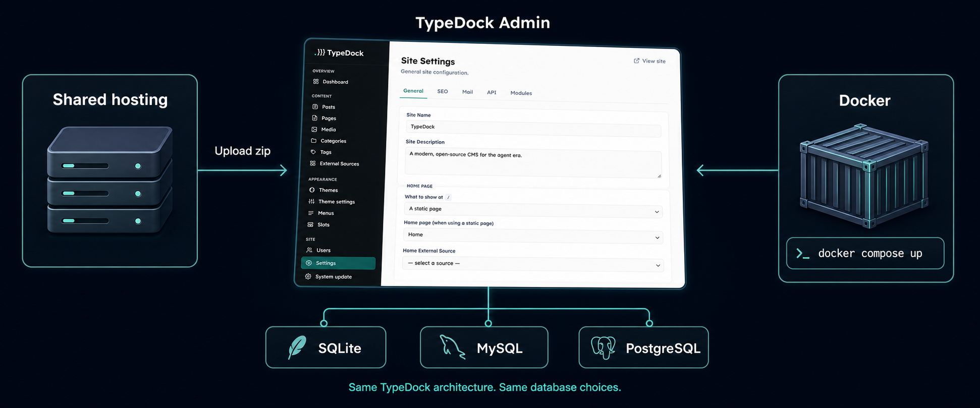Focus the Site Name input field
This screenshot has width=980, height=408.
pos(533,129)
